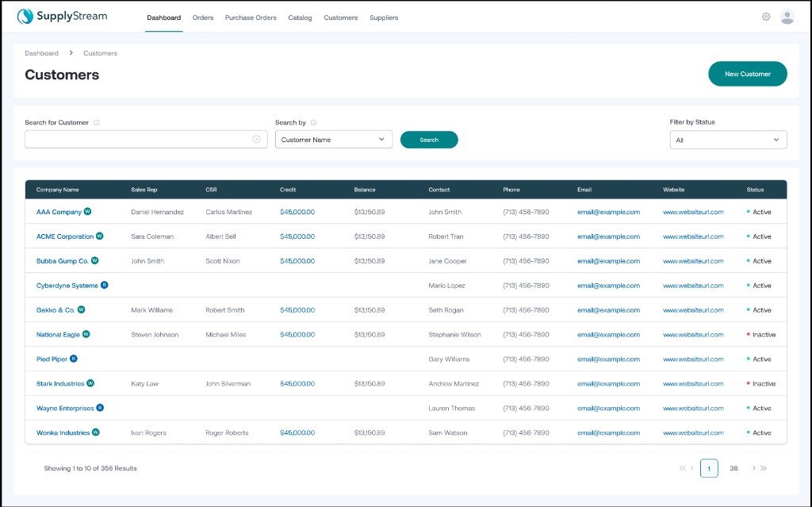This screenshot has width=812, height=507.
Task: Clear the customer search field icon
Action: pos(256,140)
